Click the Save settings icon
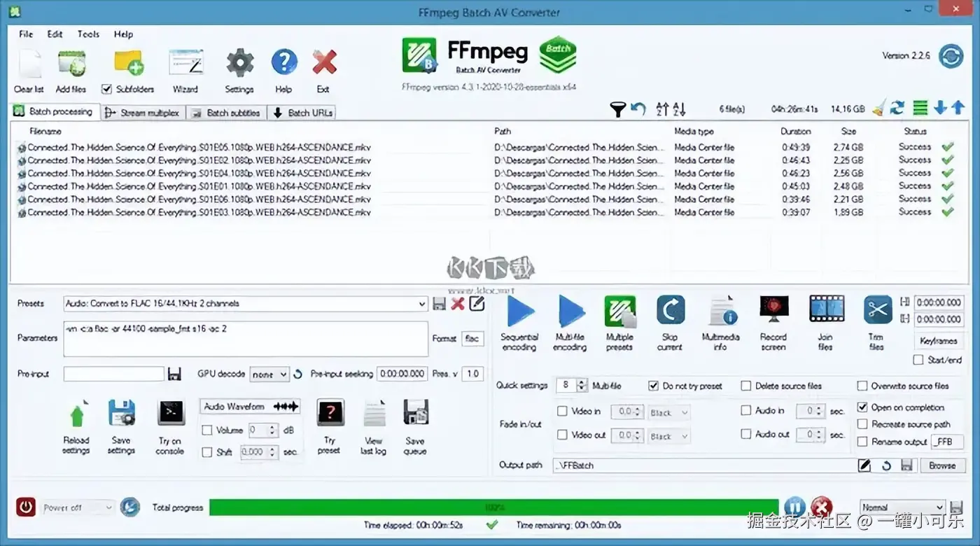 [122, 414]
